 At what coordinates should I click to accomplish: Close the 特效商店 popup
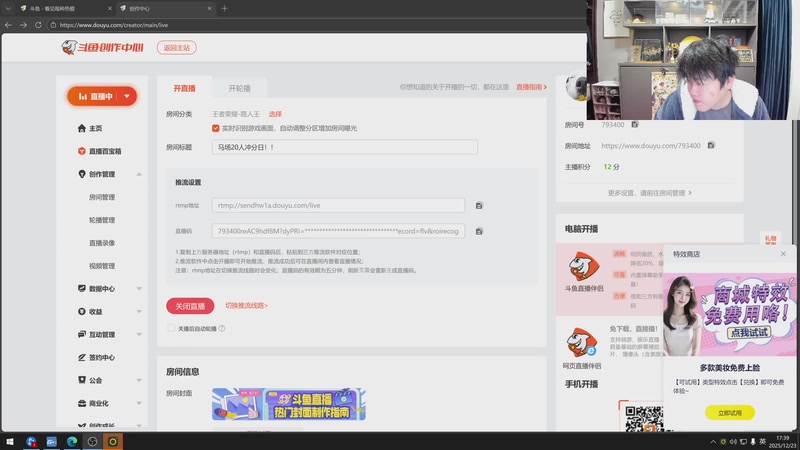783,254
